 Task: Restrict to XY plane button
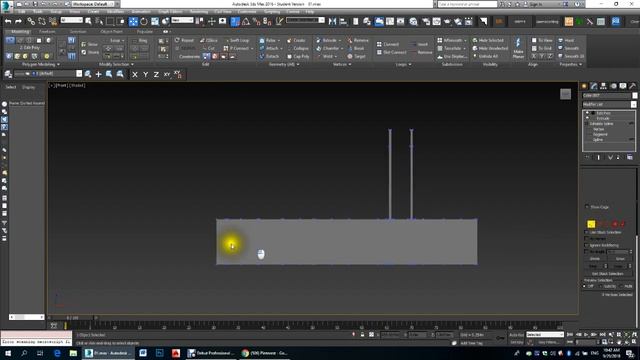tap(167, 74)
